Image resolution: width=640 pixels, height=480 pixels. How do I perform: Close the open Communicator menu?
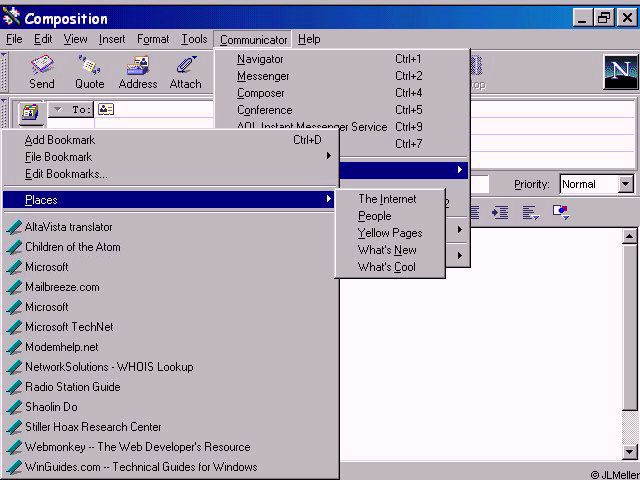(253, 40)
